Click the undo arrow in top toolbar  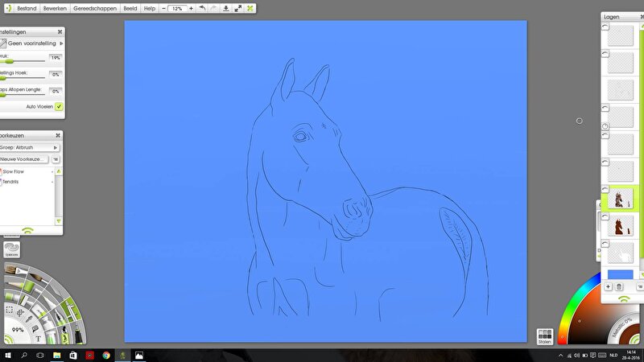pos(200,8)
